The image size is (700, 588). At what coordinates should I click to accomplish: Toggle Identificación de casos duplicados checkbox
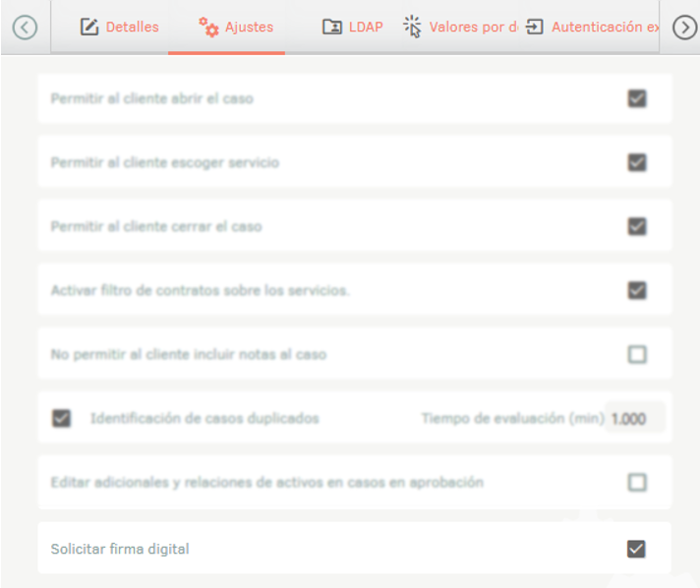(62, 418)
